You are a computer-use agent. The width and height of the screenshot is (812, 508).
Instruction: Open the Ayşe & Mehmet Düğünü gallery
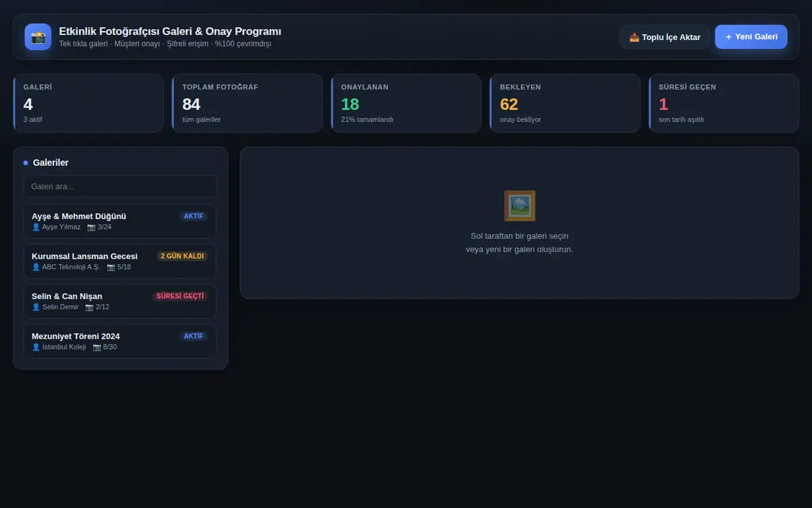pyautogui.click(x=120, y=221)
